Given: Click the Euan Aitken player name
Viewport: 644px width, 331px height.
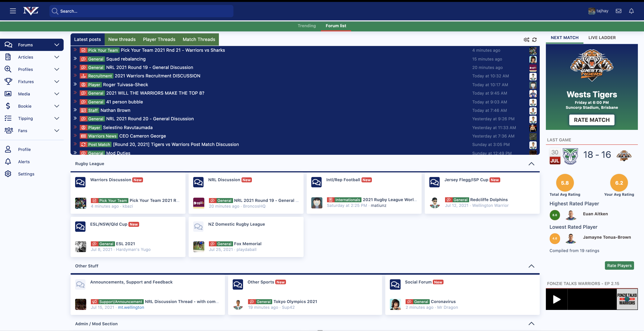Looking at the screenshot, I should click(595, 214).
